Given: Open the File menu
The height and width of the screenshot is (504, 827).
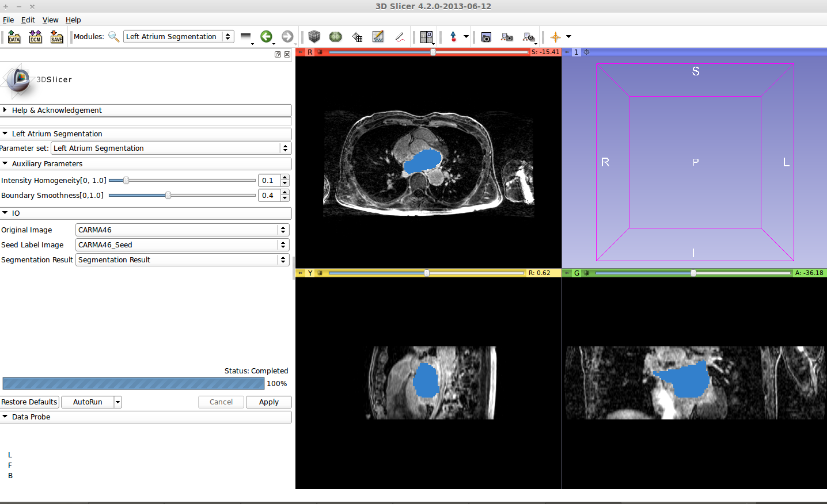Looking at the screenshot, I should [x=8, y=20].
